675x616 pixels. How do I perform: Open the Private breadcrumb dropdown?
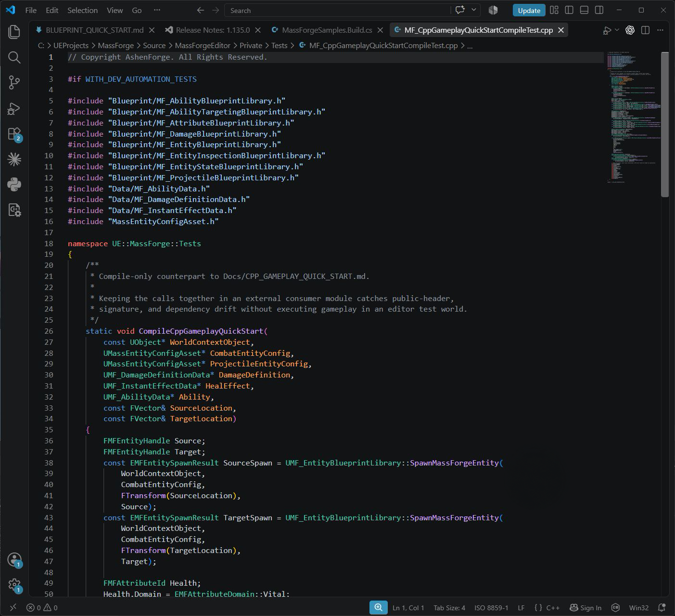click(251, 46)
